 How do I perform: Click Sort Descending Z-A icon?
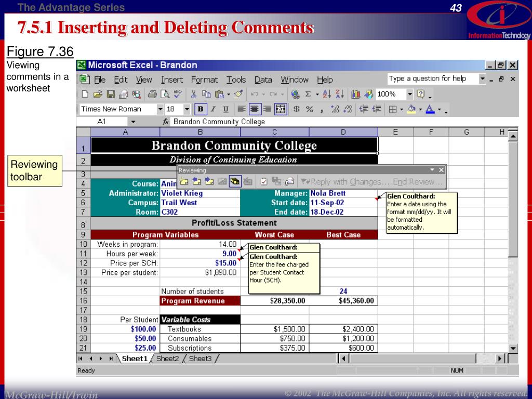(340, 95)
